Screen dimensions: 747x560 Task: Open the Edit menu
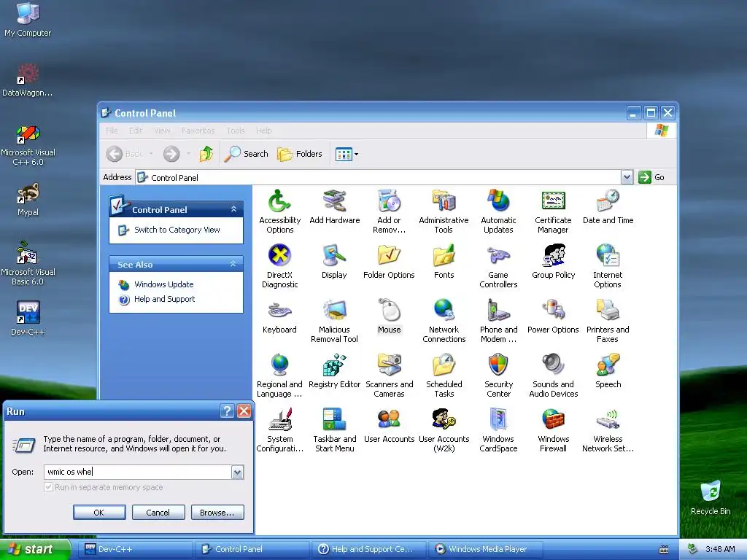136,131
